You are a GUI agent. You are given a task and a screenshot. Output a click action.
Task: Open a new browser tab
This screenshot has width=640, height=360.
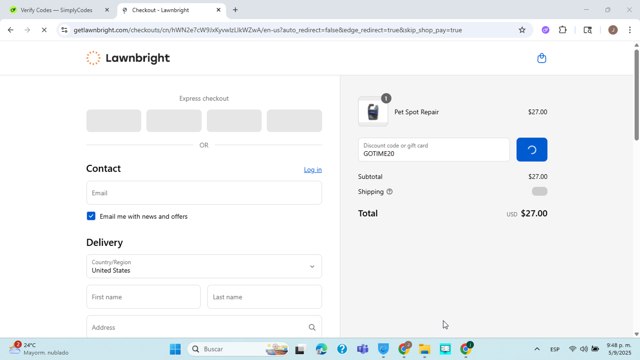coord(235,10)
